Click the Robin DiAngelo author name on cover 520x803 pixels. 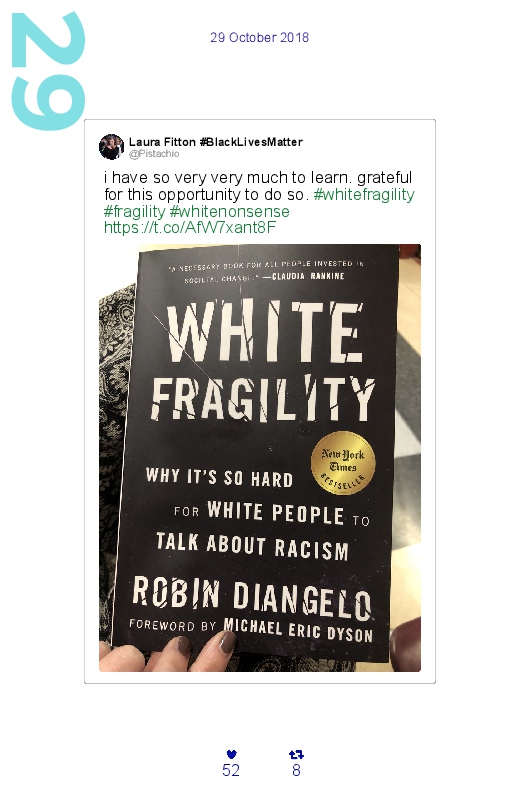[x=252, y=597]
